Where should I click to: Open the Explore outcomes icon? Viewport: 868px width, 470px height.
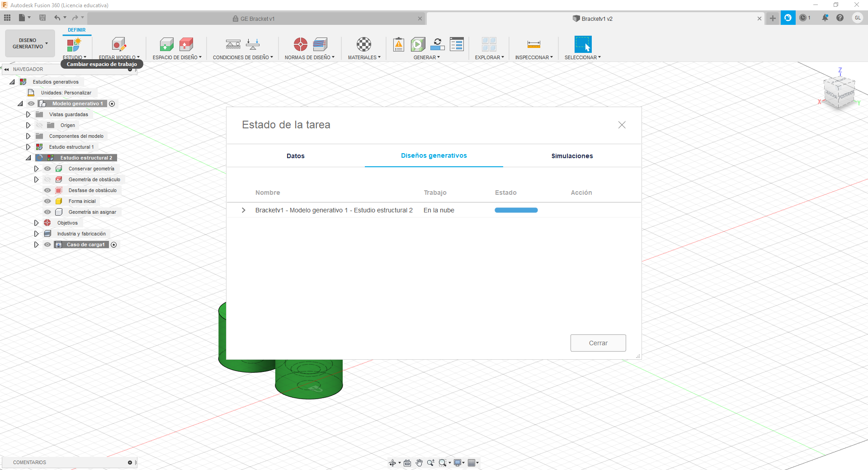(489, 44)
